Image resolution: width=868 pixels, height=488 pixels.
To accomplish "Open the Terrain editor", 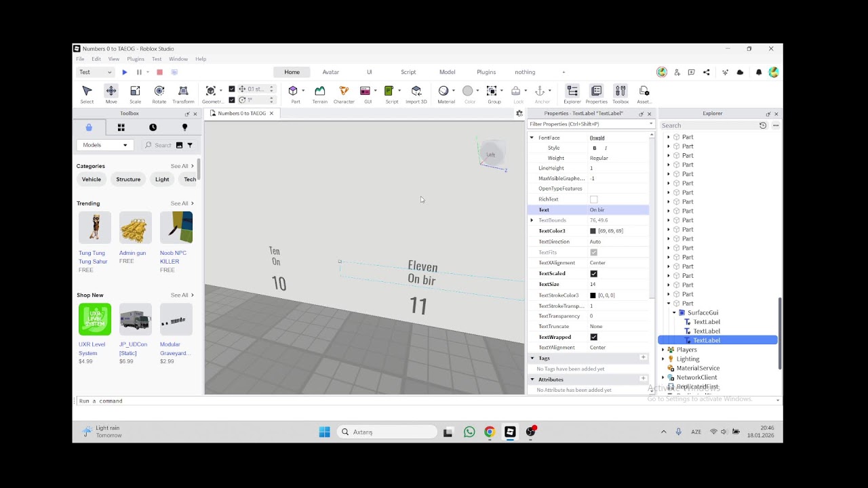I will point(319,94).
